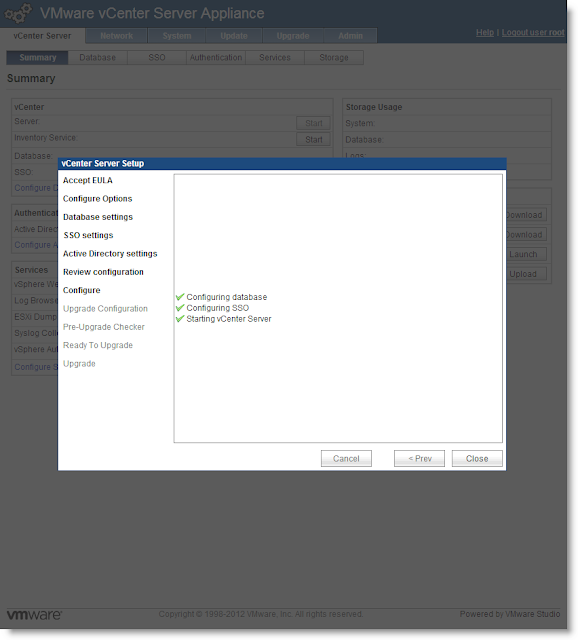Image resolution: width=578 pixels, height=640 pixels.
Task: Click the Upload button
Action: coord(526,274)
